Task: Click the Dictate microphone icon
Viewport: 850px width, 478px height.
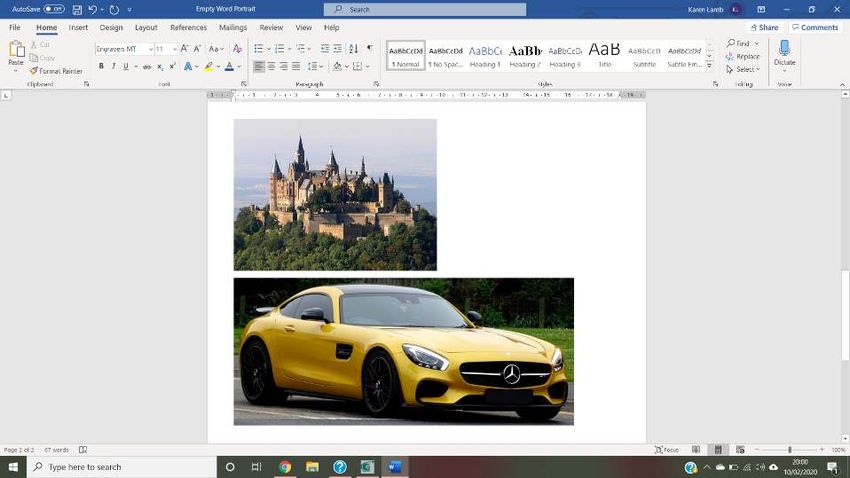Action: [784, 48]
